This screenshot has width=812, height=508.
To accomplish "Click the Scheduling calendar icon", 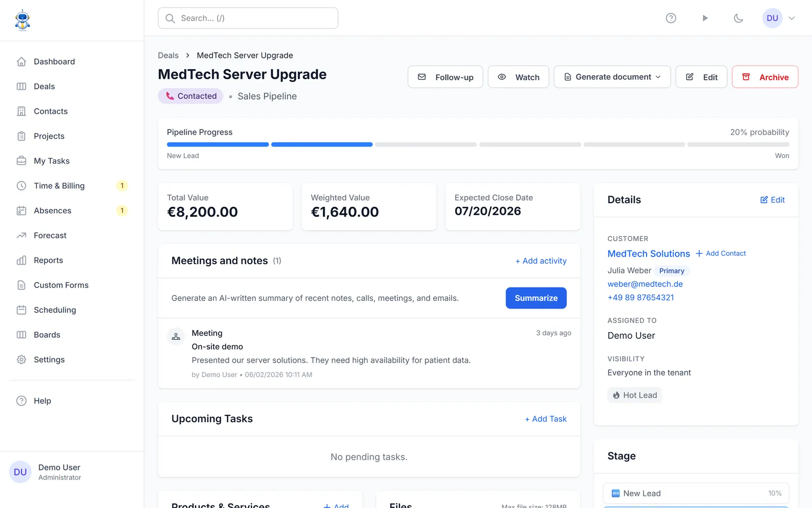I will [21, 310].
